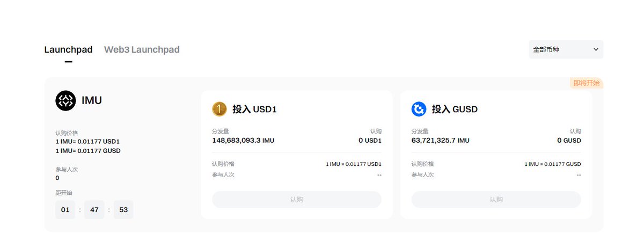This screenshot has width=644, height=248.
Task: Click the 即将开始 status badge
Action: point(587,83)
